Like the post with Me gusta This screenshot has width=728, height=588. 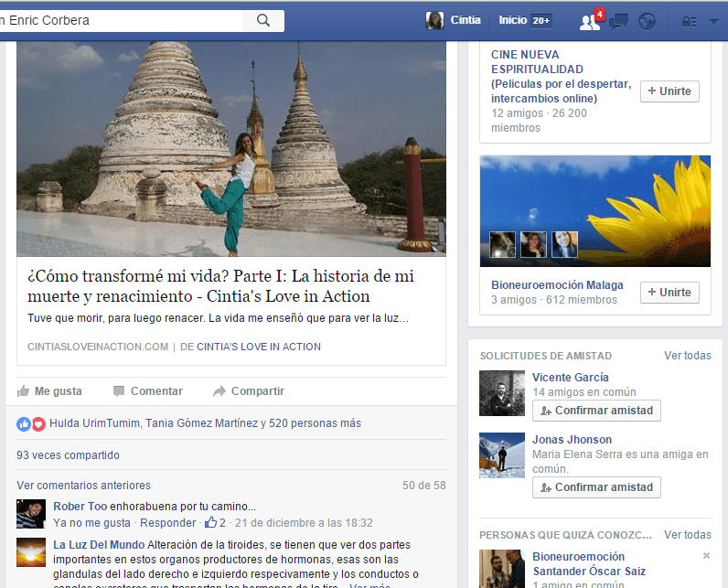[49, 391]
